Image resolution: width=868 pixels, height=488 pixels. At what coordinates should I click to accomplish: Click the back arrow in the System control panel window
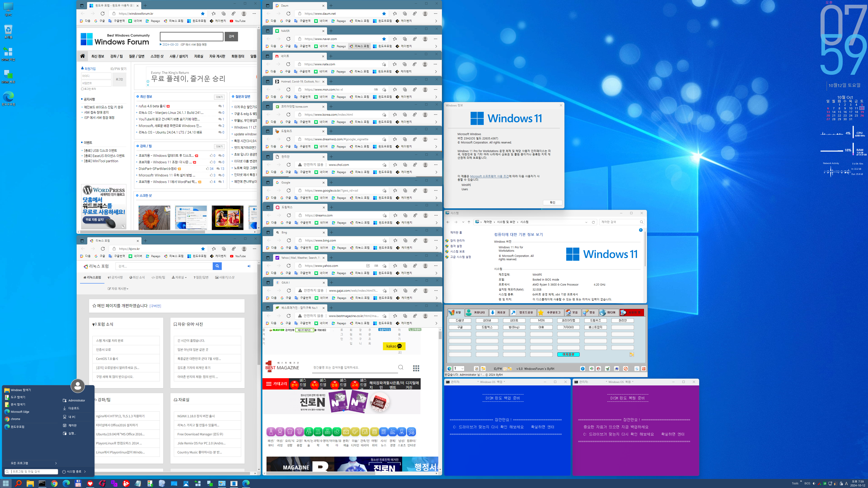448,222
